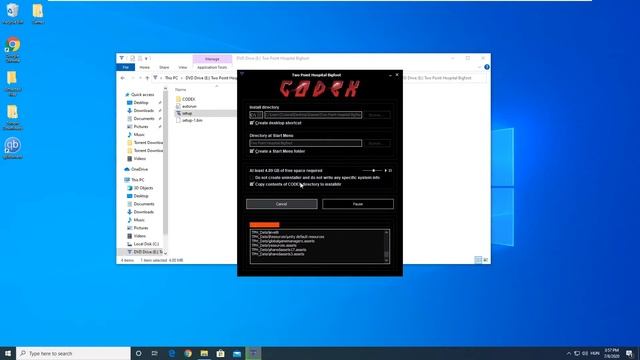Enable Do not create uninstaller option
Image resolution: width=640 pixels, height=360 pixels.
click(252, 178)
